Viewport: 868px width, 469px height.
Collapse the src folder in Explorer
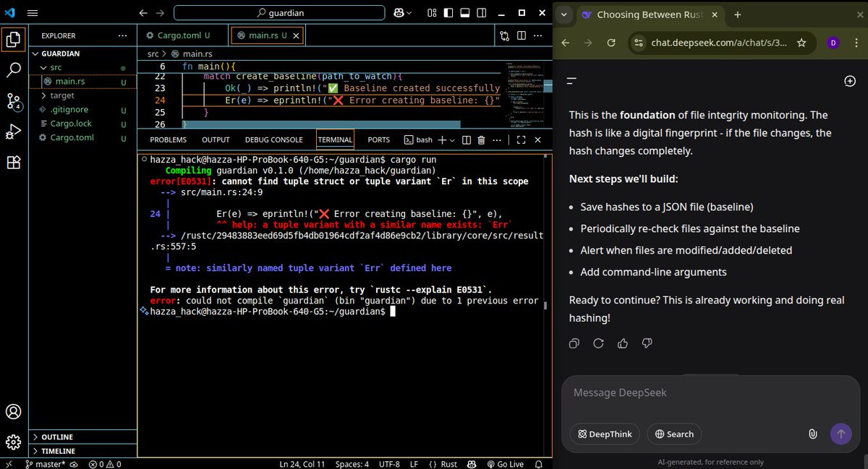coord(83,67)
